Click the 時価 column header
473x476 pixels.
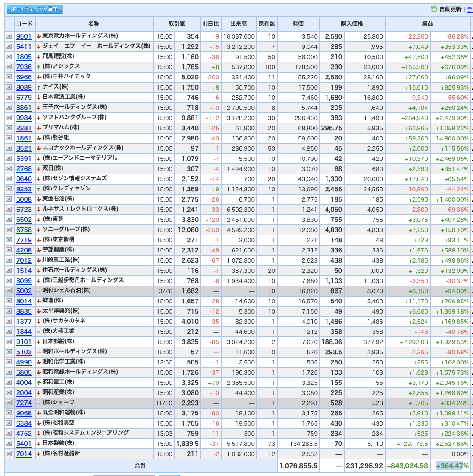point(298,24)
